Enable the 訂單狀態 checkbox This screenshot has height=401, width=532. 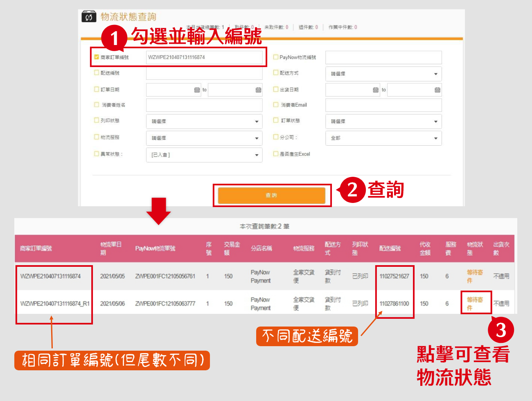click(276, 120)
